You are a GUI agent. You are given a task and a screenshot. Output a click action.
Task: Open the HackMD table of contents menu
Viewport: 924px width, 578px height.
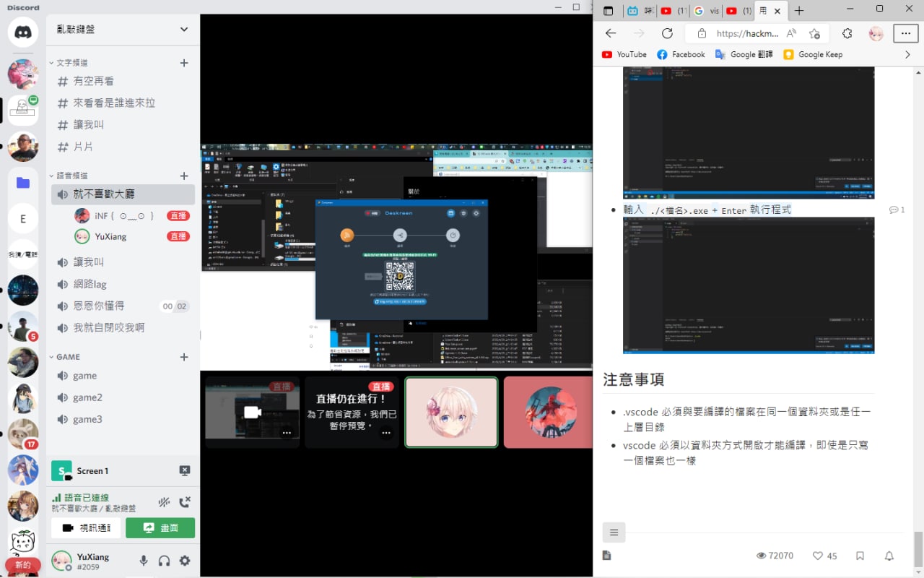click(x=614, y=532)
